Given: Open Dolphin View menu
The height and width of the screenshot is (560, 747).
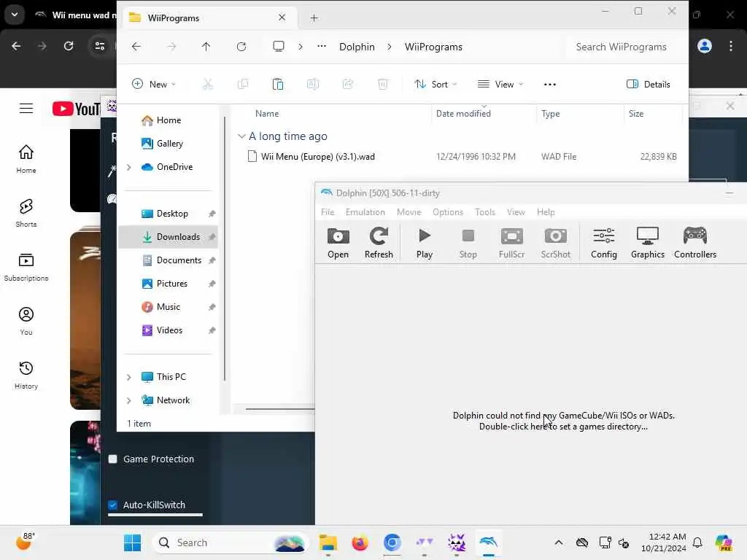Looking at the screenshot, I should (516, 212).
